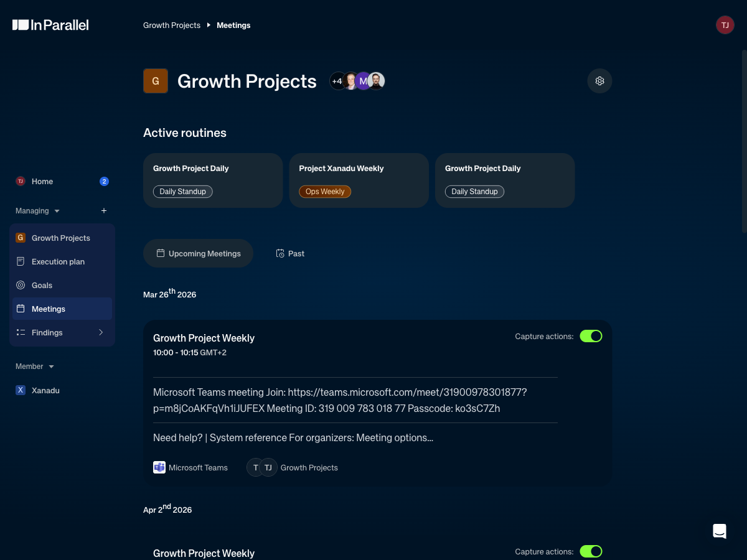747x560 pixels.
Task: Open the TJ user avatar menu
Action: pyautogui.click(x=725, y=25)
